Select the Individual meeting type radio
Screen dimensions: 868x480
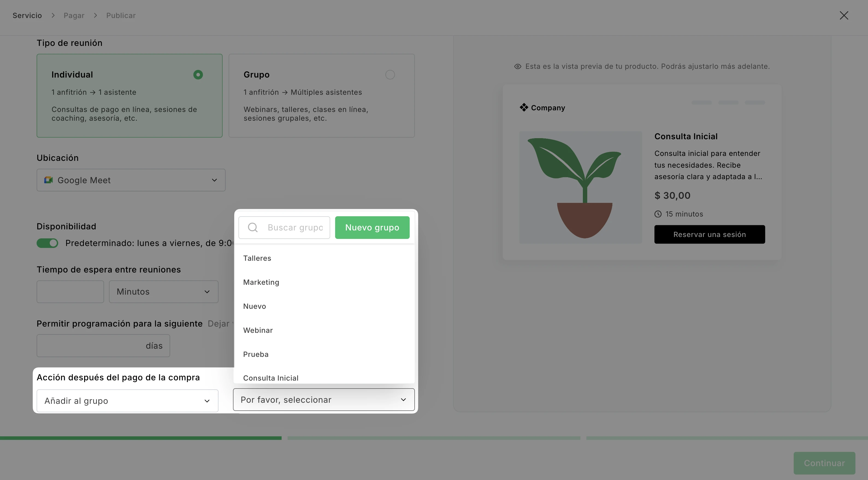point(198,75)
